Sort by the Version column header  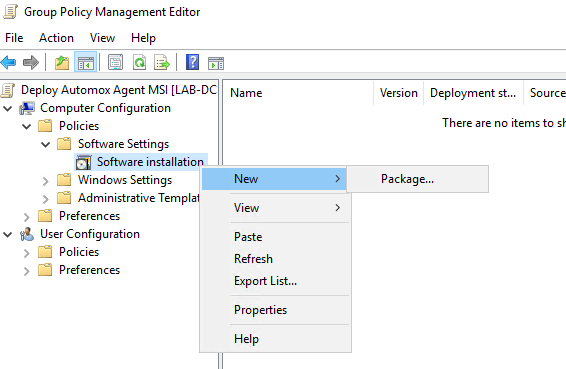click(399, 93)
